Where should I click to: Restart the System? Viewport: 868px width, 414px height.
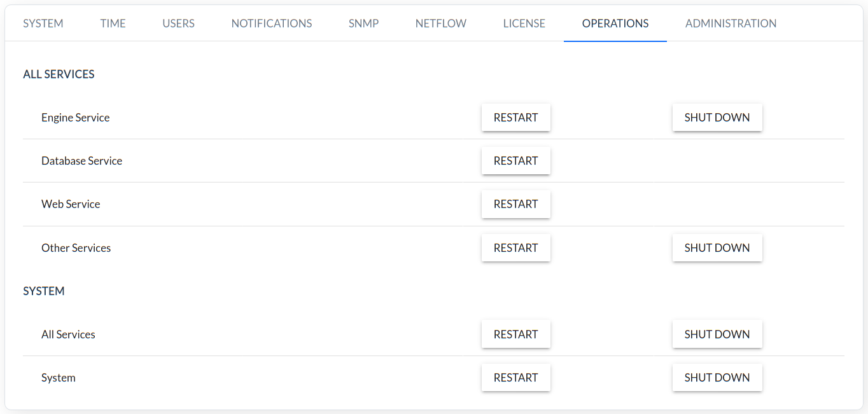pyautogui.click(x=516, y=378)
